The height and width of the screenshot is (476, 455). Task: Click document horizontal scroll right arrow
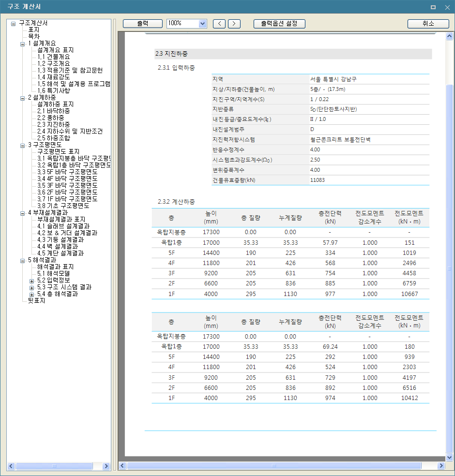(441, 465)
